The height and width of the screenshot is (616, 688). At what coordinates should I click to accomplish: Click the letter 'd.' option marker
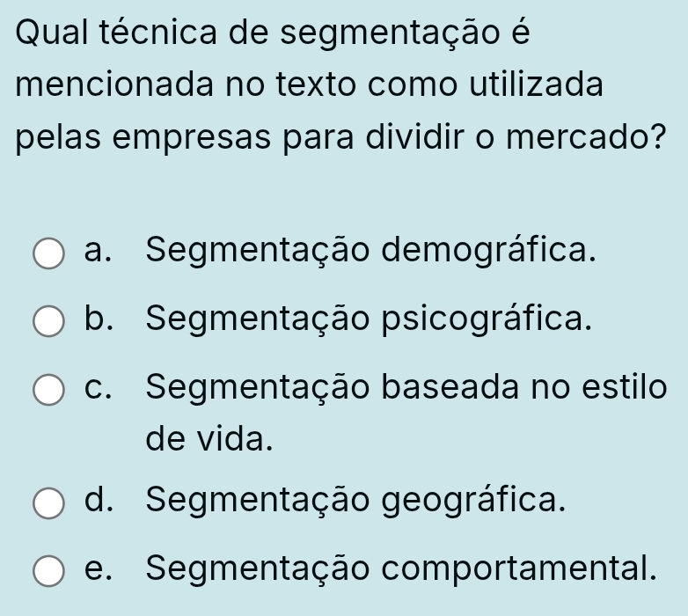[x=102, y=502]
